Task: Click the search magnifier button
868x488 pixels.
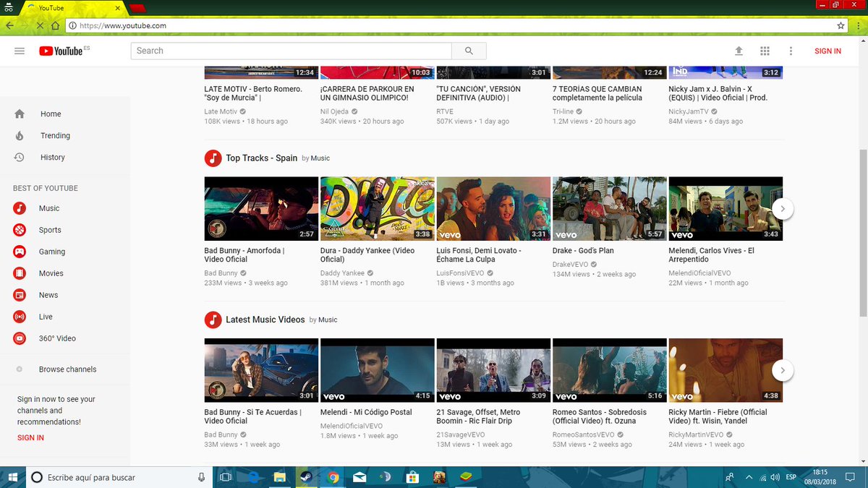Action: (469, 51)
